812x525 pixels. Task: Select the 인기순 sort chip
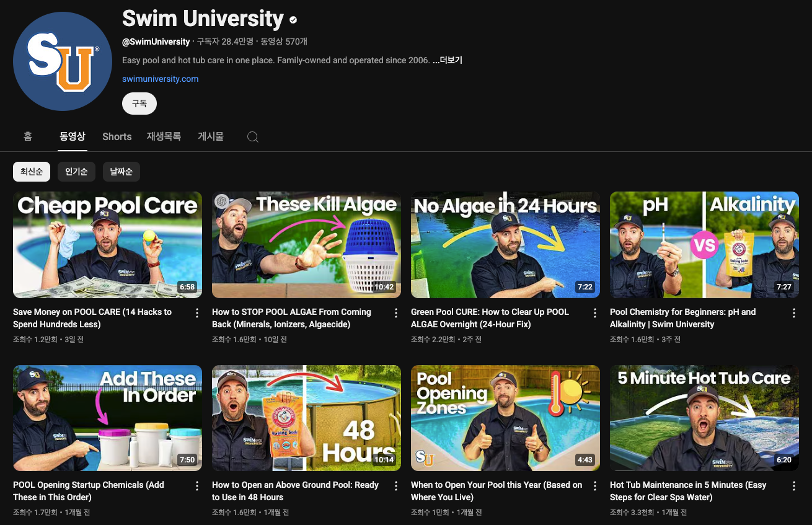pos(76,172)
